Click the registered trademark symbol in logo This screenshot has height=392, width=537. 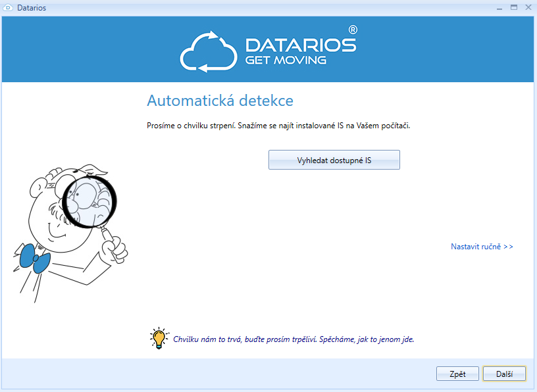tap(353, 30)
